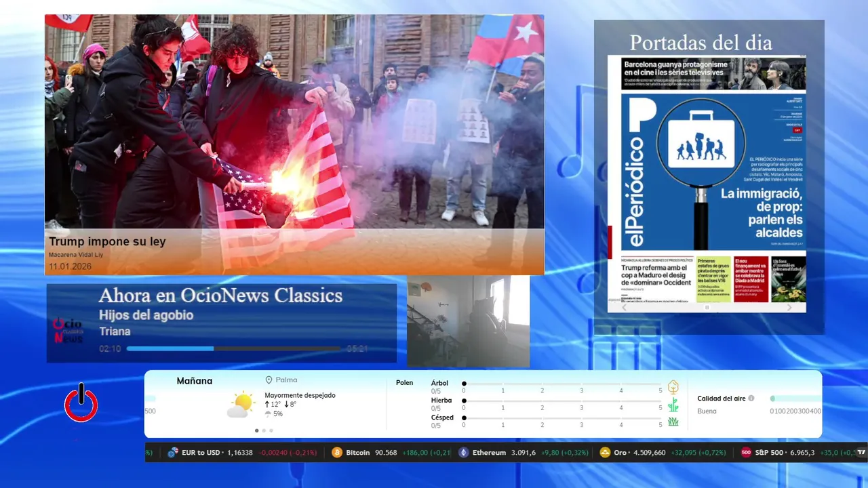Click the 'Polen' section label
The width and height of the screenshot is (868, 488).
click(404, 383)
